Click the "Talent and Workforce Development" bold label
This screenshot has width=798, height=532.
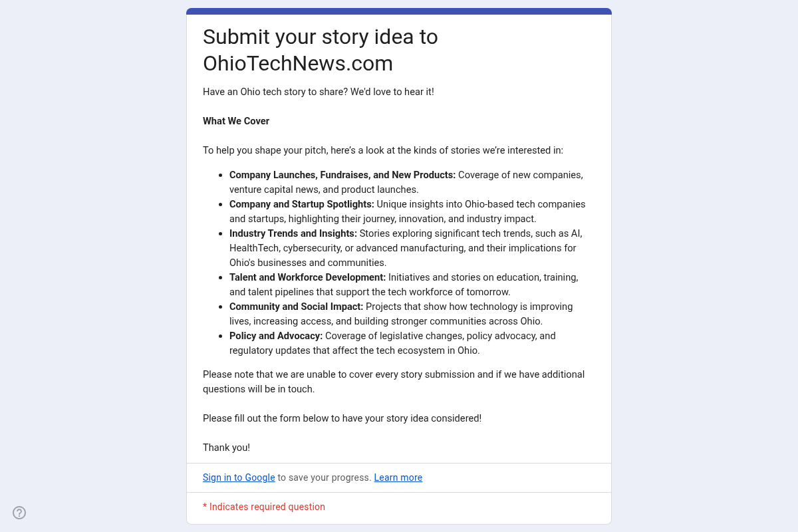pyautogui.click(x=307, y=277)
